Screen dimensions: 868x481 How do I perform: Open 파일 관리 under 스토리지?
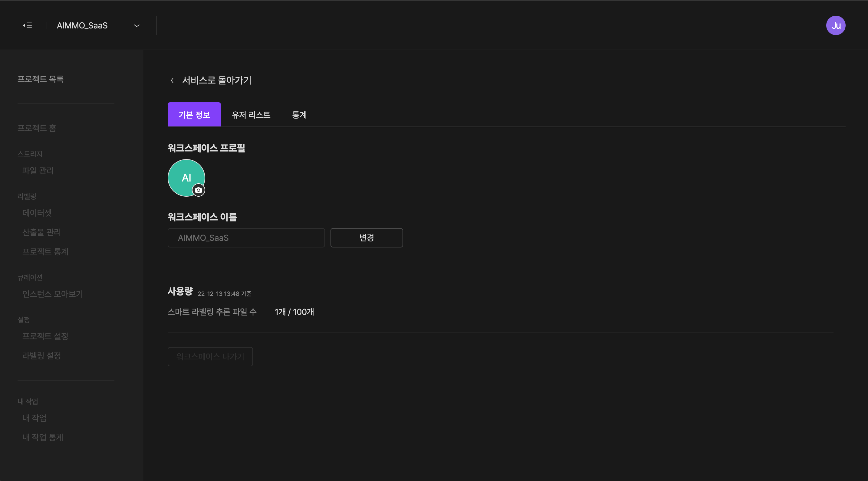[38, 170]
